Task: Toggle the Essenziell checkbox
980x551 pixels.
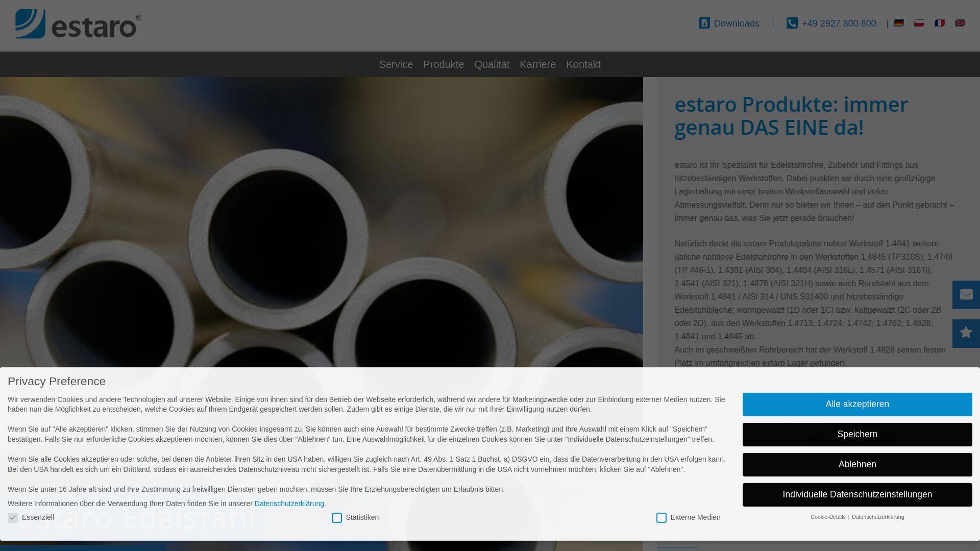Action: tap(13, 517)
